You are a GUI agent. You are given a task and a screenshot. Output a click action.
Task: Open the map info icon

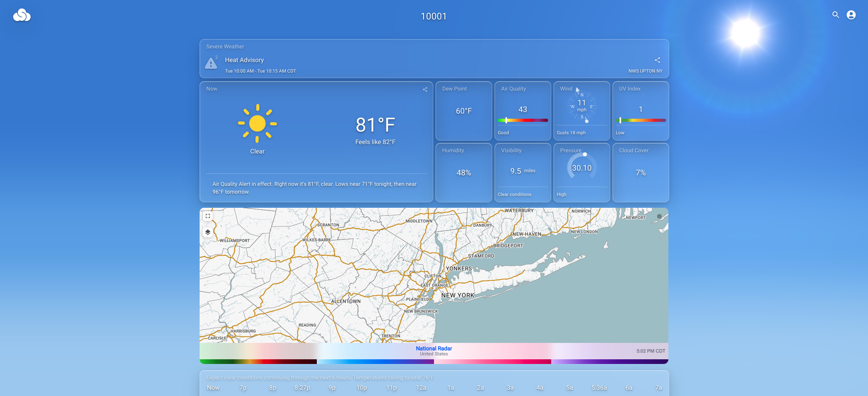pos(659,216)
